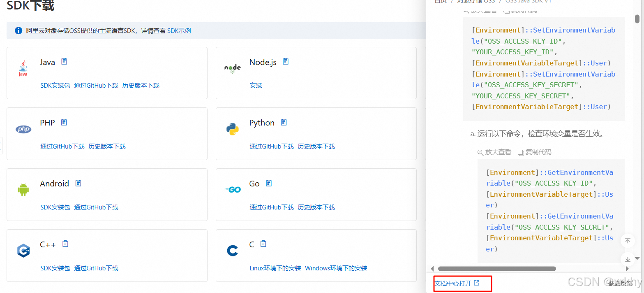Open Python 历史版本下载 link
Viewport: 644px width, 293px height.
[x=316, y=146]
